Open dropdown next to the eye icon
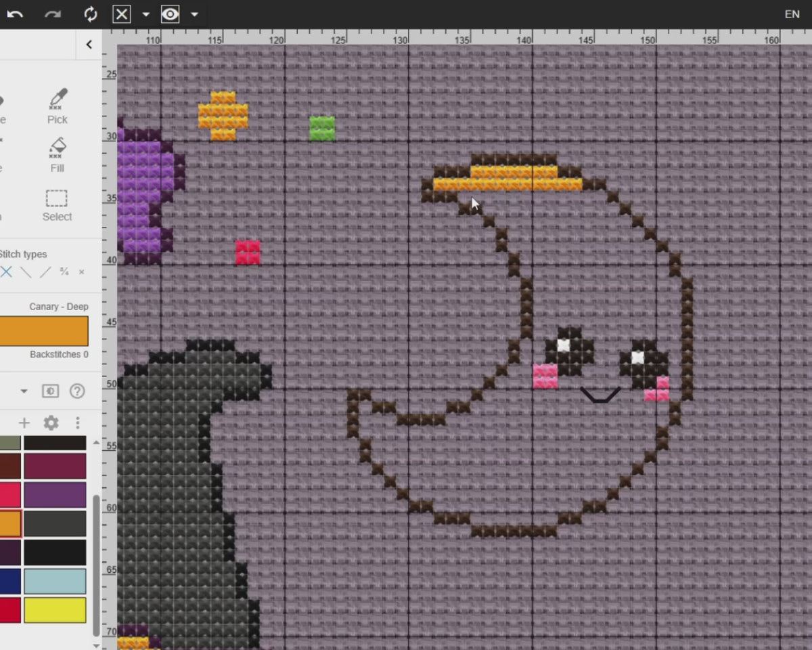The width and height of the screenshot is (812, 650). tap(195, 14)
